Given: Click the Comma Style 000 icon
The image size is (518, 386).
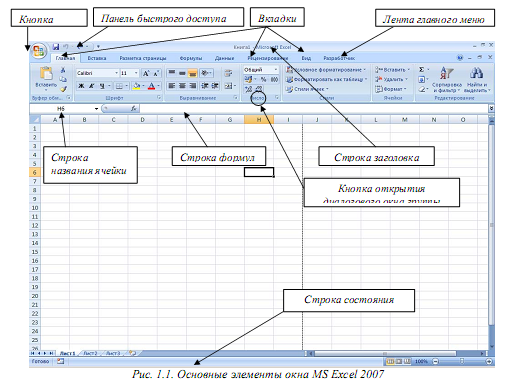Looking at the screenshot, I should pos(274,79).
